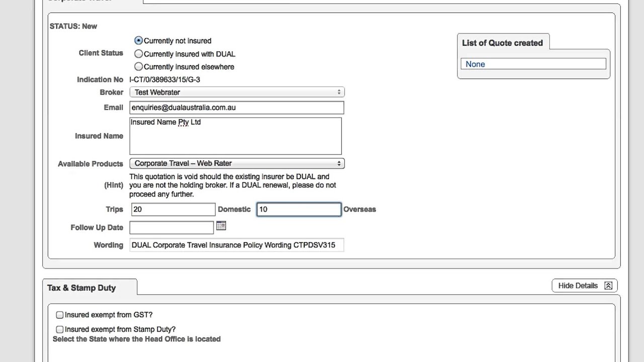Click the Domestic trips field showing 20
Screen dimensions: 644x362
tap(173, 209)
